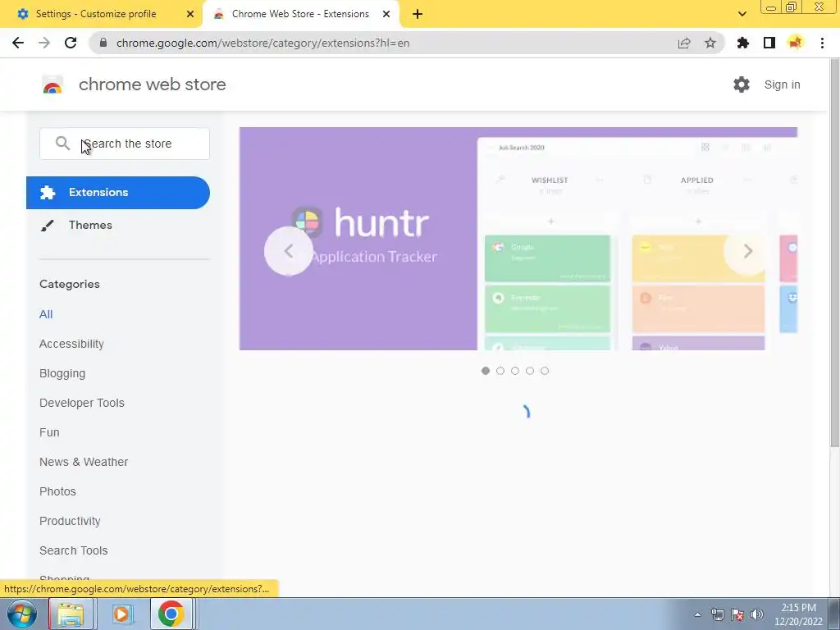The width and height of the screenshot is (840, 630).
Task: Choose the Search Tools category
Action: 73,550
